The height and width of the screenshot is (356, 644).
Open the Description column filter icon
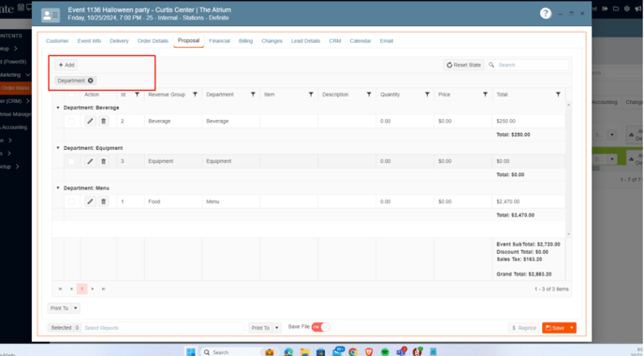(369, 95)
